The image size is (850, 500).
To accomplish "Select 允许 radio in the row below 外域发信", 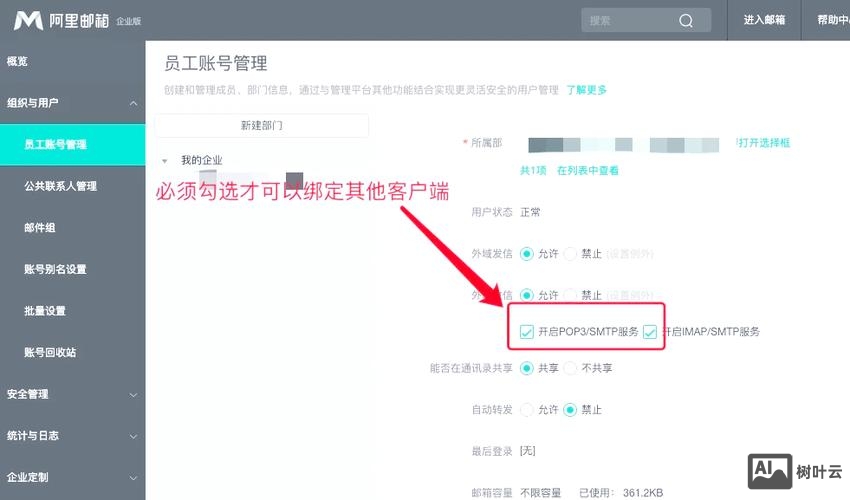I will coord(526,295).
